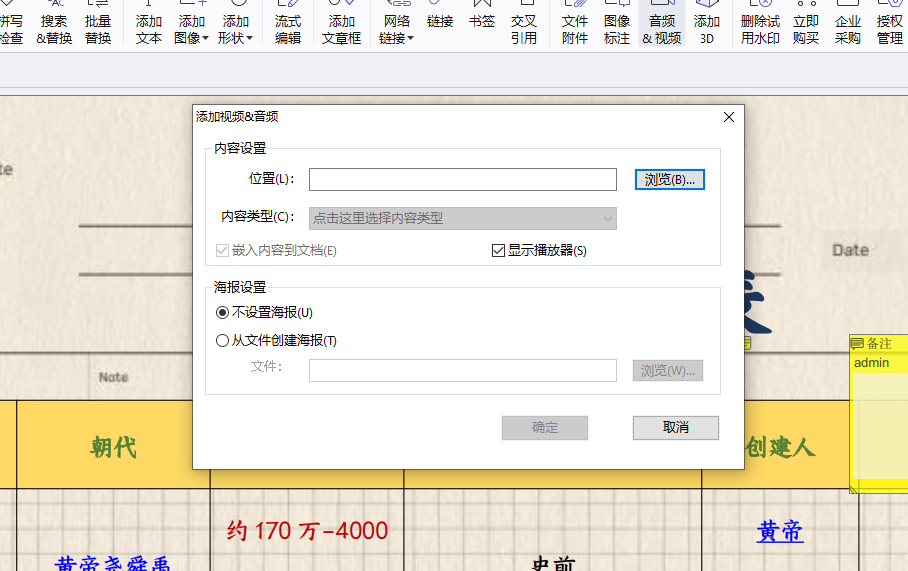This screenshot has width=908, height=571.
Task: Expand the 内容类型 dropdown
Action: tap(462, 218)
